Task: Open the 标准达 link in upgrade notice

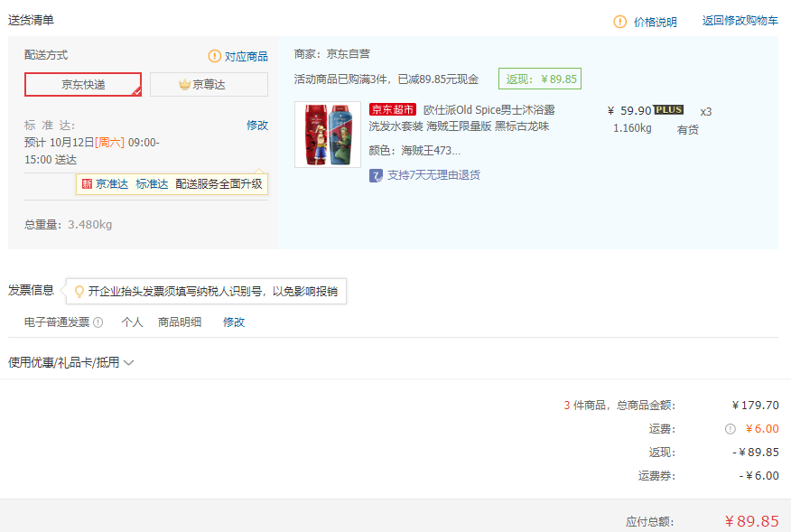Action: point(152,183)
